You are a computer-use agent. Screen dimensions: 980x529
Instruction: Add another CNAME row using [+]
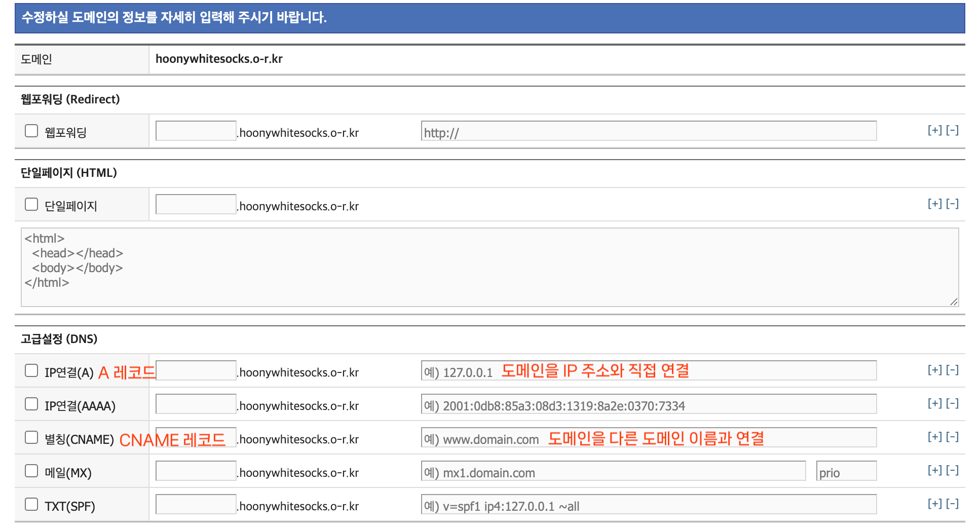(x=934, y=437)
